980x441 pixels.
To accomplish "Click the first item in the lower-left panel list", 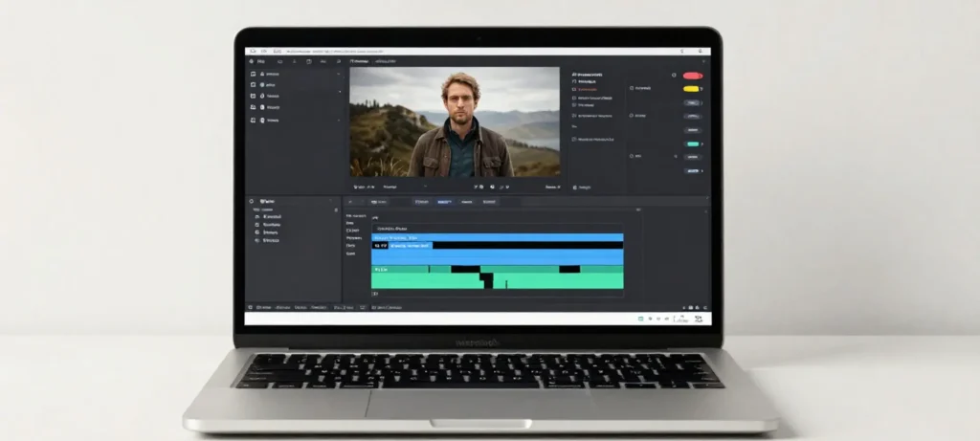I will pyautogui.click(x=270, y=216).
